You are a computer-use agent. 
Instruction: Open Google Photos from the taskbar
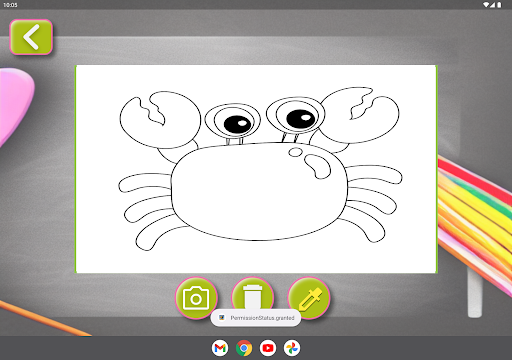coord(292,348)
